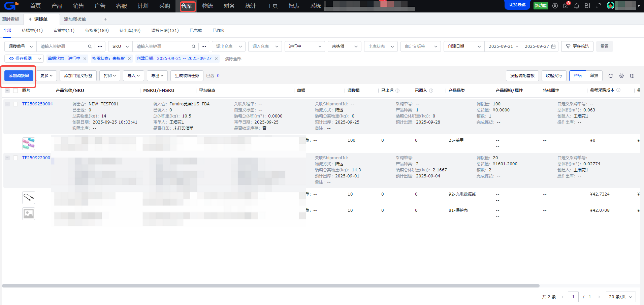This screenshot has height=305, width=644.
Task: Toggle the select-all checkbox in the table header
Action: click(x=15, y=91)
